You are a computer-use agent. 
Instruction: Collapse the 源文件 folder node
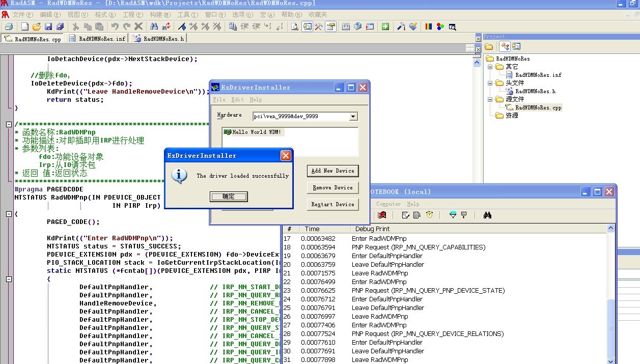[x=490, y=99]
